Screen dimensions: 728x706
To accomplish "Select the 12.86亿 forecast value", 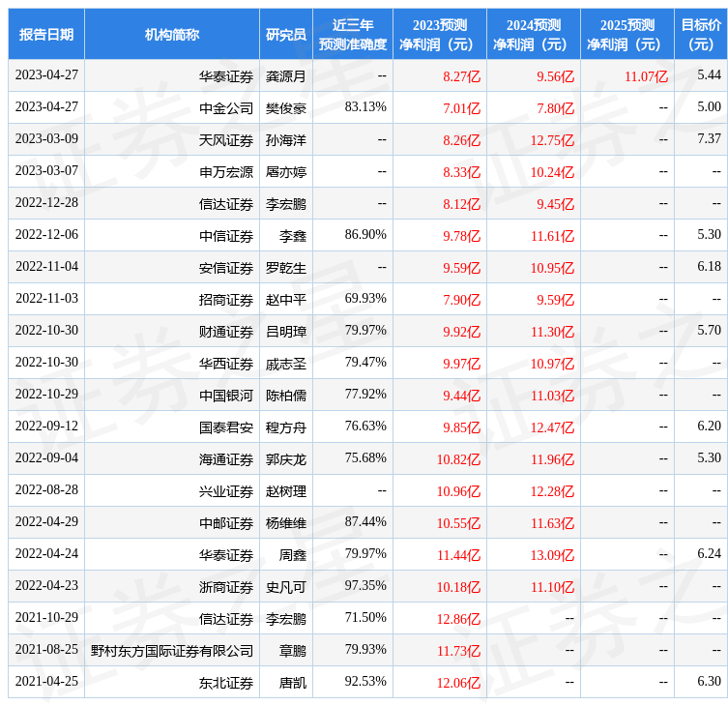I will [x=458, y=619].
